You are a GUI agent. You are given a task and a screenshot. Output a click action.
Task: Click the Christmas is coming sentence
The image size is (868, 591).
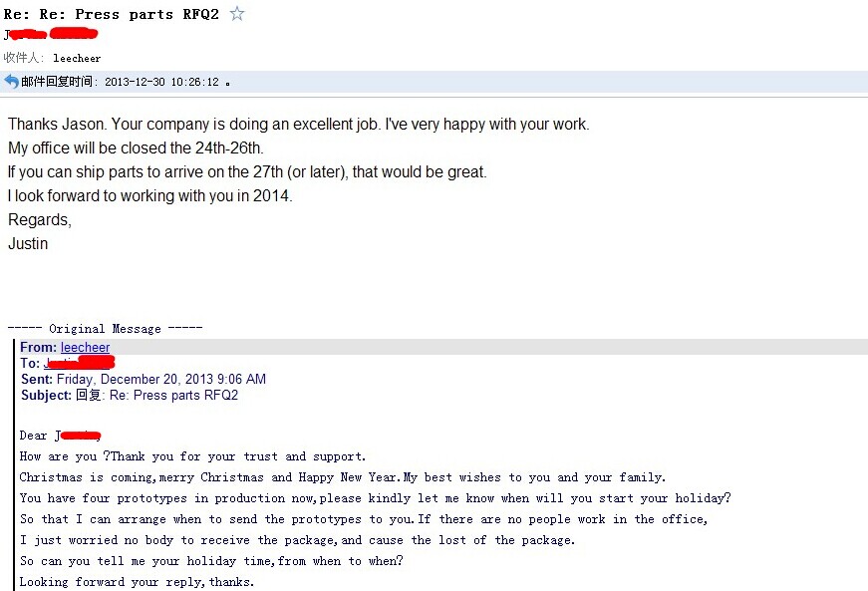(343, 477)
